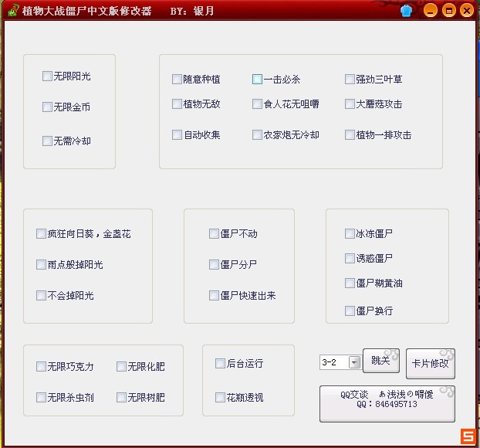Minimize the trainer window

pos(431,11)
